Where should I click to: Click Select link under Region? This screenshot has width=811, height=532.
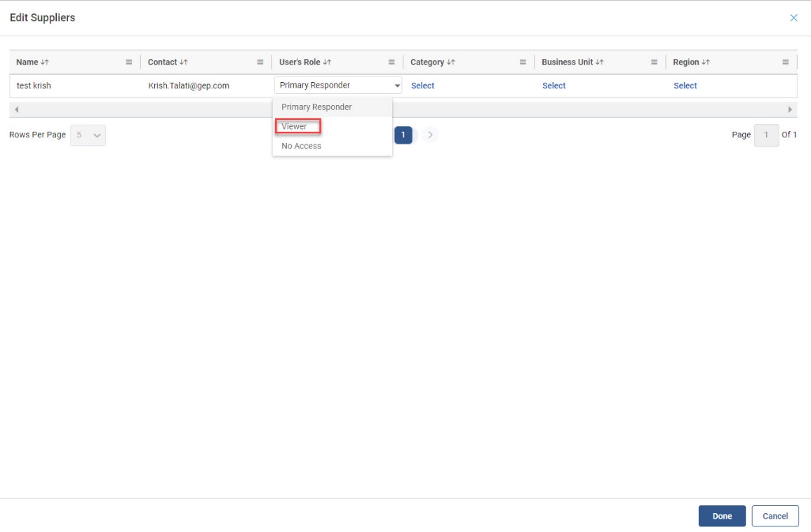[x=685, y=86]
